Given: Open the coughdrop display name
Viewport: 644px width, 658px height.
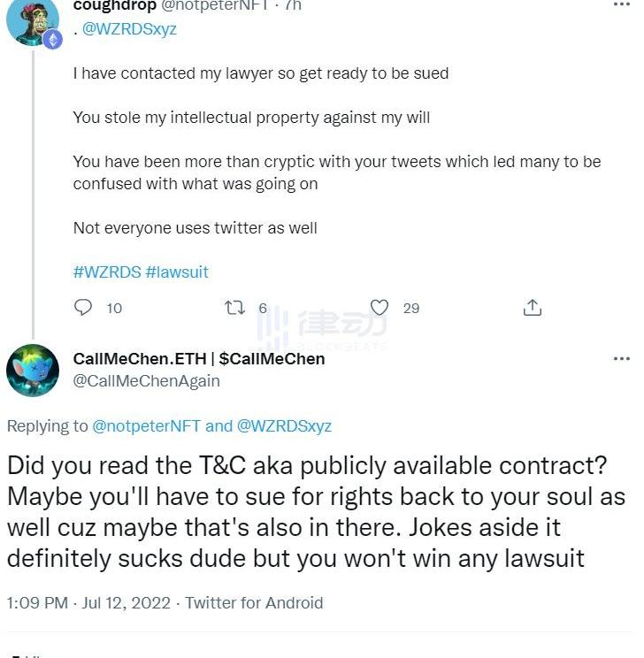Looking at the screenshot, I should point(115,5).
